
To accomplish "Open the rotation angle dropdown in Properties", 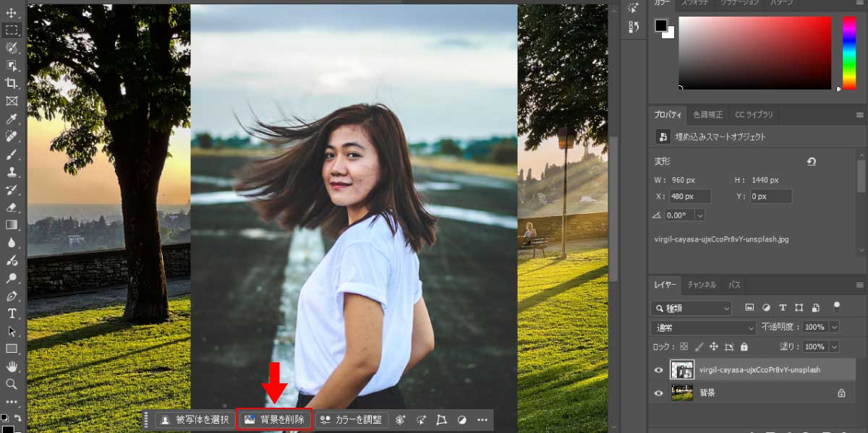I will tap(699, 215).
